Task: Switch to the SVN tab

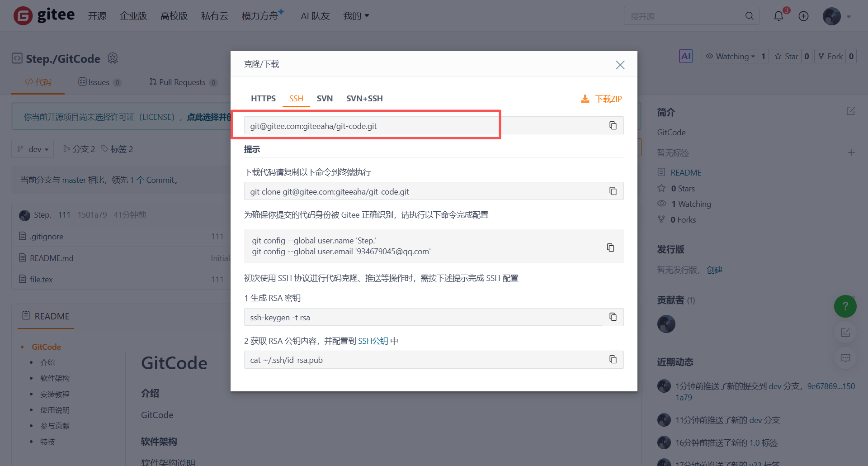Action: pos(325,99)
